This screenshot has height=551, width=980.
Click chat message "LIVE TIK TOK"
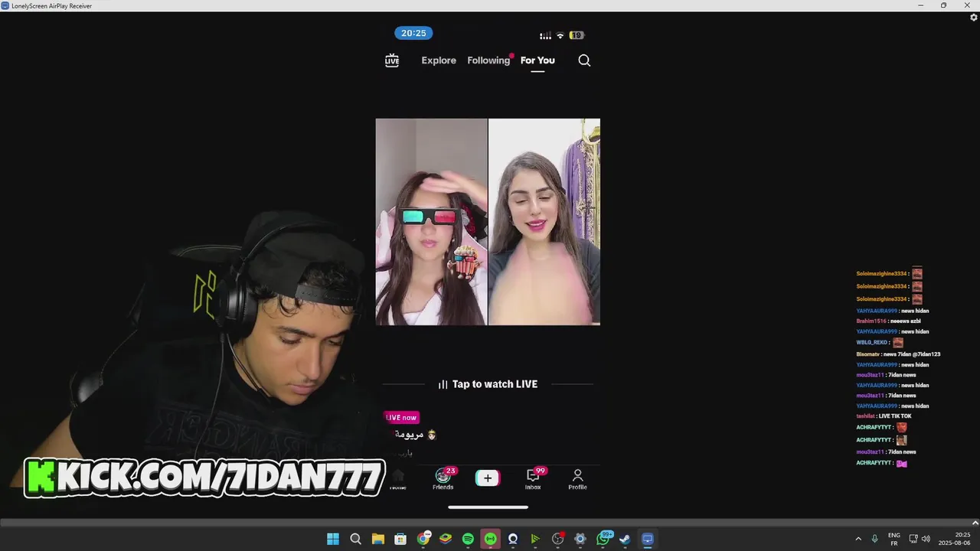[x=895, y=416]
